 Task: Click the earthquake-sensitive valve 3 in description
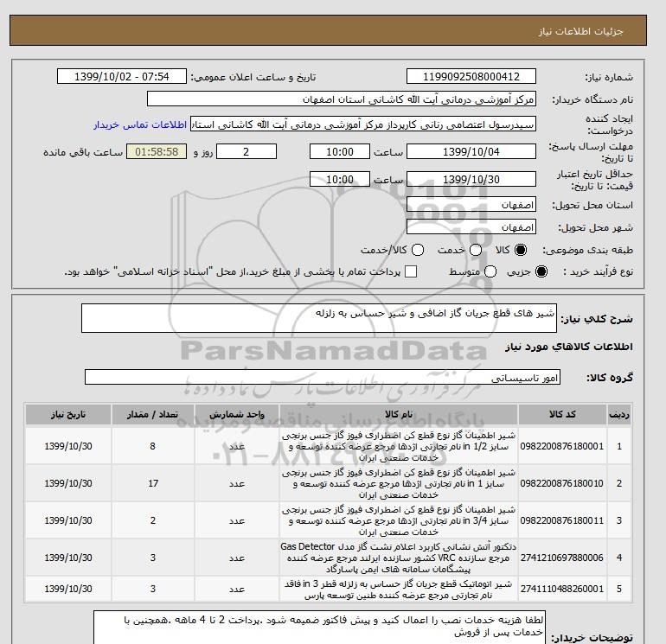[399, 590]
